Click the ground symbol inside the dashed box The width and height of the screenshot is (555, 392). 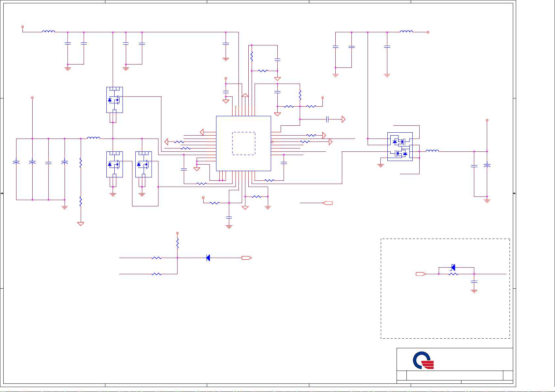pyautogui.click(x=474, y=291)
